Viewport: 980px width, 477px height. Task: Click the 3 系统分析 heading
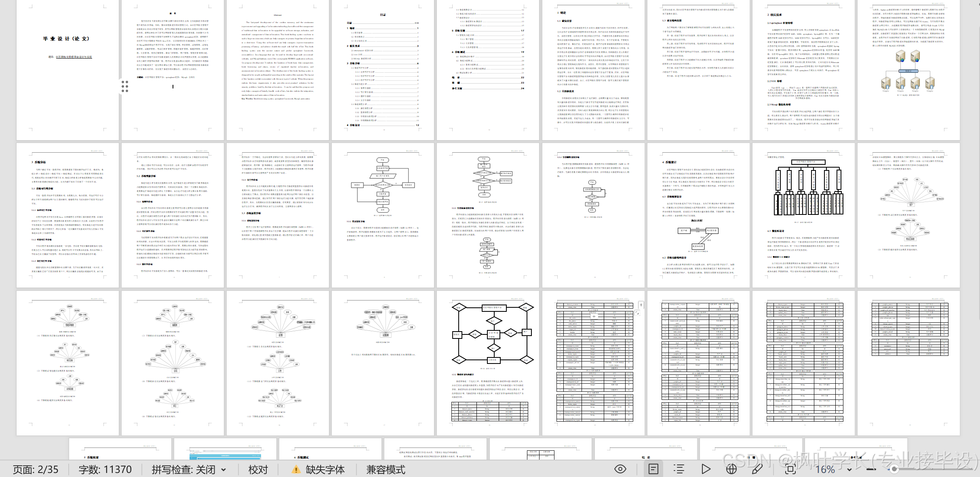point(39,162)
